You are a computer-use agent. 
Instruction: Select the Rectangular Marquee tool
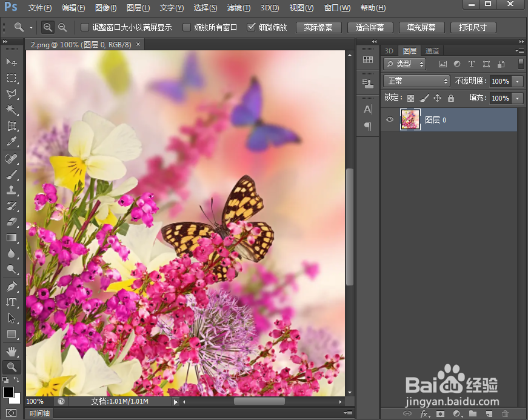[12, 78]
